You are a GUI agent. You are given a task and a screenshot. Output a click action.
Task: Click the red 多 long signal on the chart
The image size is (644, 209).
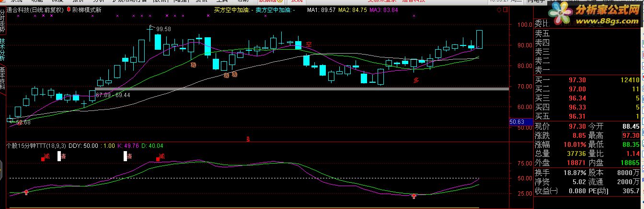tap(416, 80)
